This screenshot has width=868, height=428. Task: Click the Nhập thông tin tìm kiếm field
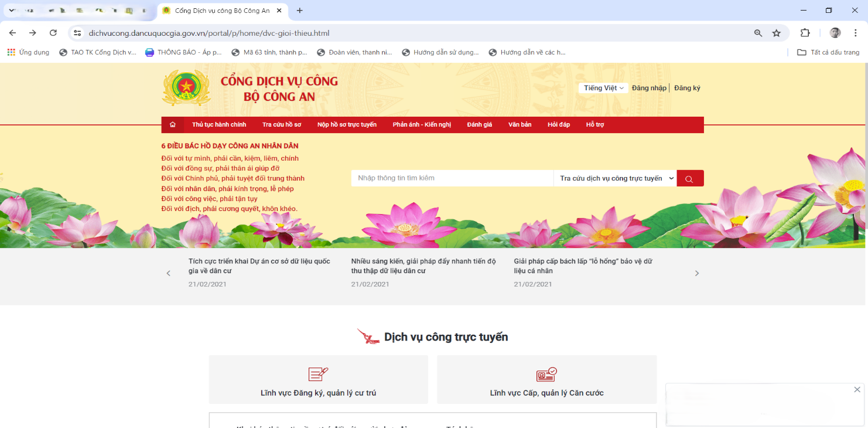coord(452,178)
